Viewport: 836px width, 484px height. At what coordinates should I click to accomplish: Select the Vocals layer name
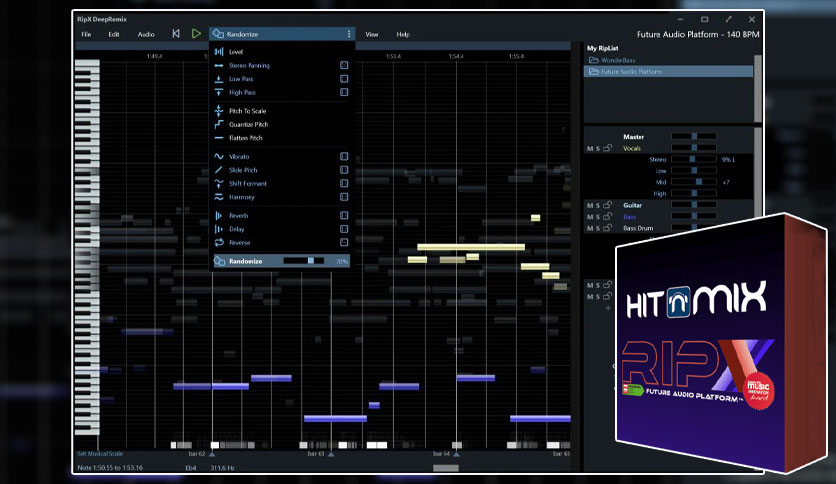click(632, 148)
